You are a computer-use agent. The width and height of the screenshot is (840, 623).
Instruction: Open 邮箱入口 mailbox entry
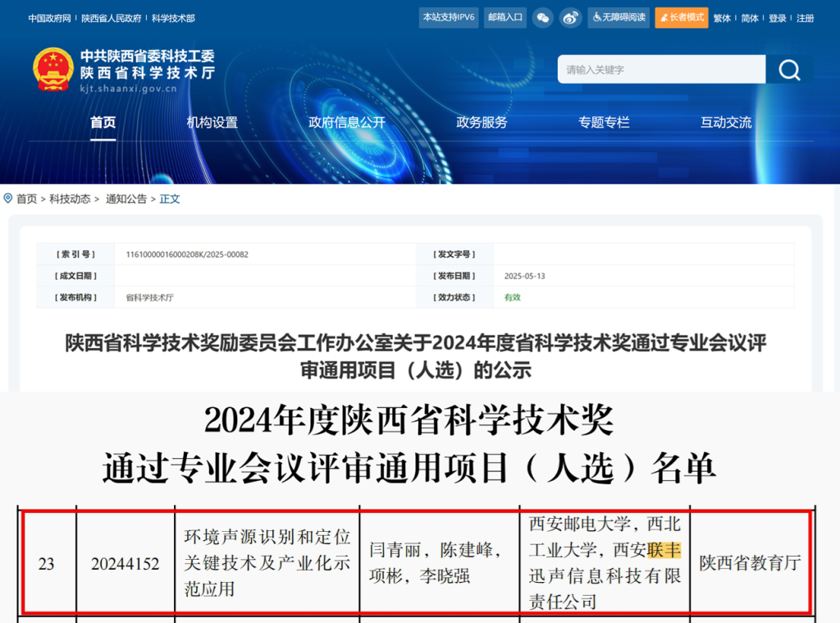(x=505, y=18)
